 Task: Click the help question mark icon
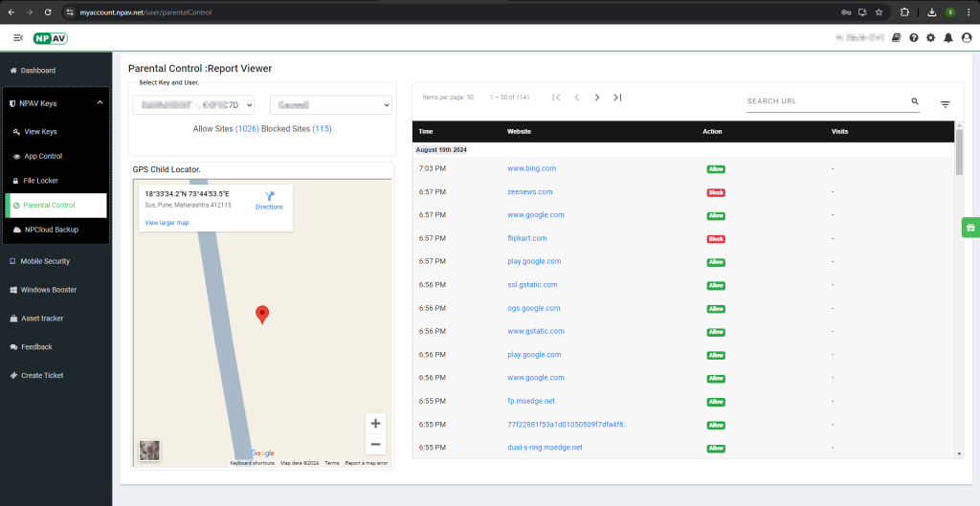tap(913, 38)
